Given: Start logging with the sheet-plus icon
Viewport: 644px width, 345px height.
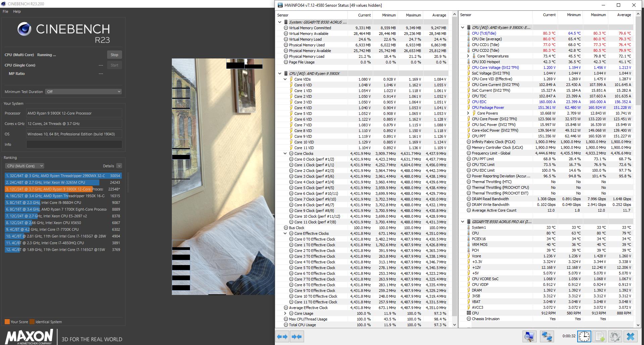Looking at the screenshot, I should pyautogui.click(x=600, y=336).
